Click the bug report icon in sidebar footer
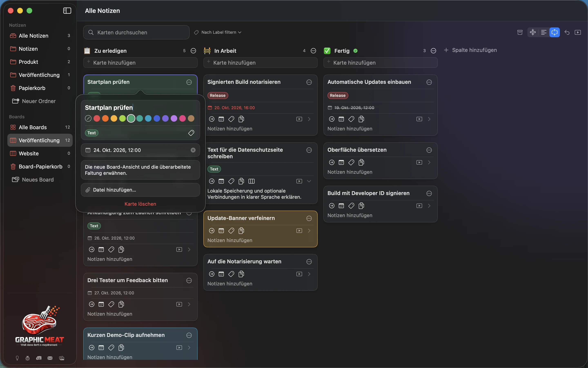588x368 pixels. point(28,358)
